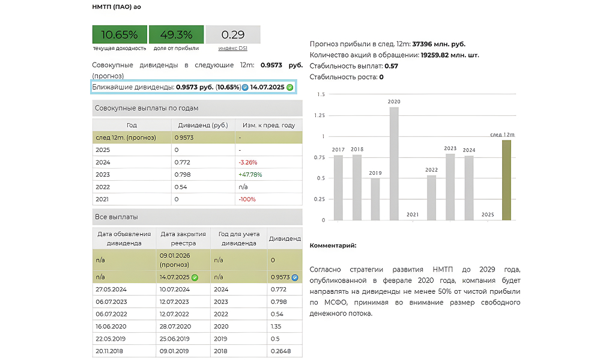
Task: Click the Дата закрытия реестра column header
Action: 183,238
